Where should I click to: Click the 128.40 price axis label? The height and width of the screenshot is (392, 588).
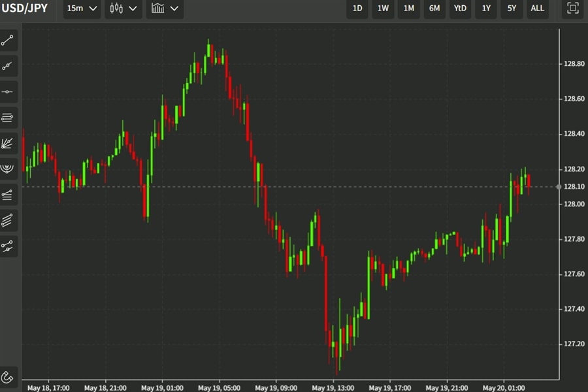(x=574, y=133)
